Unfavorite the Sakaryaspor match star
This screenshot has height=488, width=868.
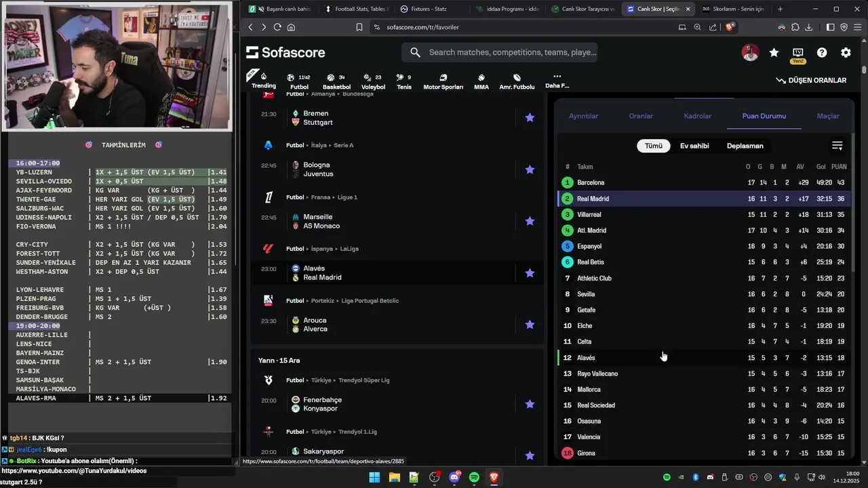coord(530,455)
